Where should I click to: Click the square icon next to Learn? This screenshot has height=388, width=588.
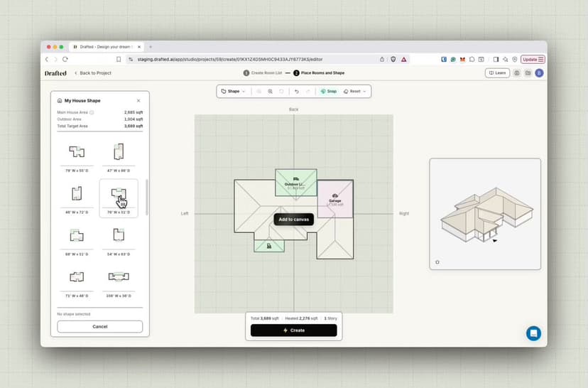coord(517,72)
